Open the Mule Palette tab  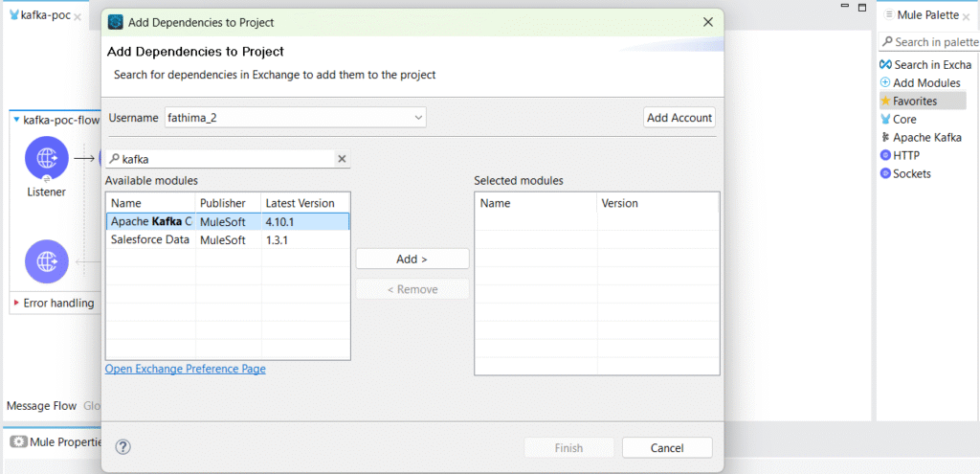[927, 14]
